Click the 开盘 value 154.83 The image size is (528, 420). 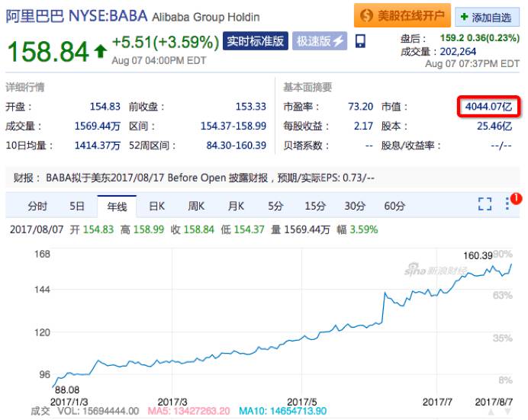coord(105,107)
